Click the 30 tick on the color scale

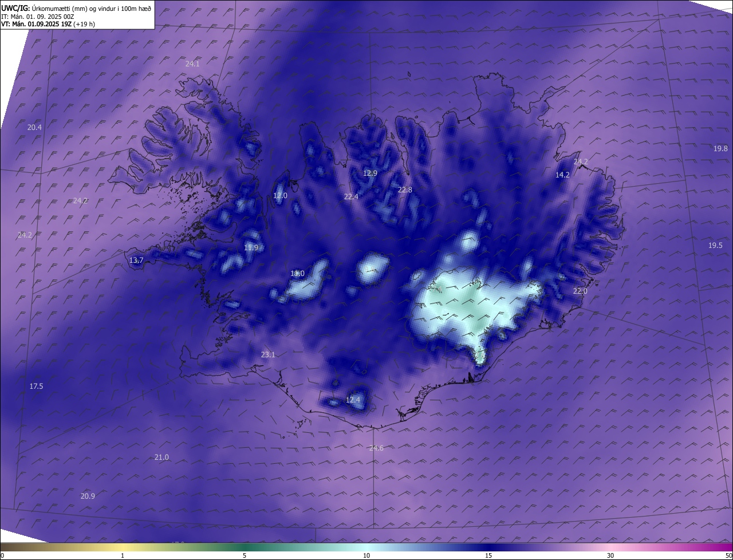click(x=610, y=555)
